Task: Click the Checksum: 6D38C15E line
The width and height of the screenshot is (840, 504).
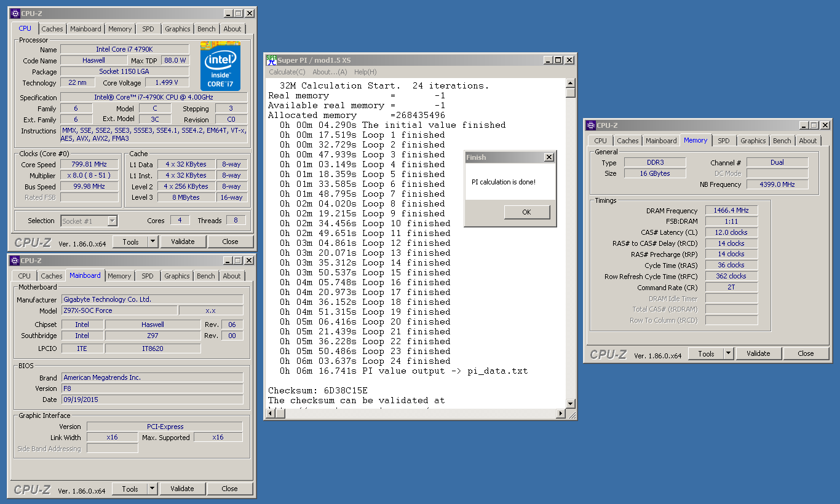Action: (x=318, y=390)
